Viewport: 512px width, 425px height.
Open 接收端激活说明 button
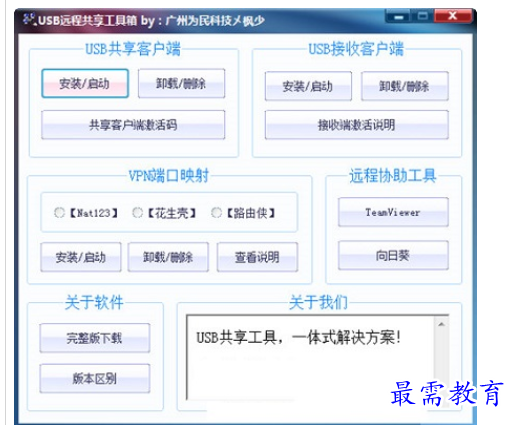pos(357,125)
